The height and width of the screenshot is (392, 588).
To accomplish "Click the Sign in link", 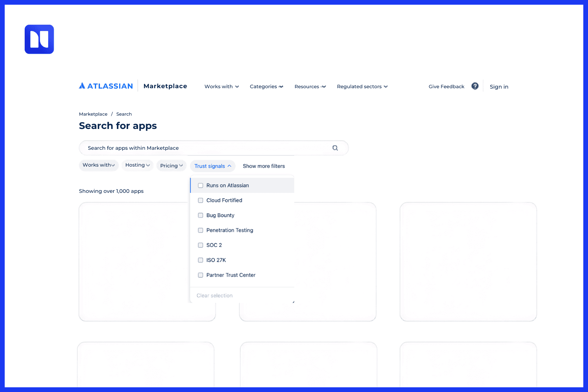I will tap(499, 87).
